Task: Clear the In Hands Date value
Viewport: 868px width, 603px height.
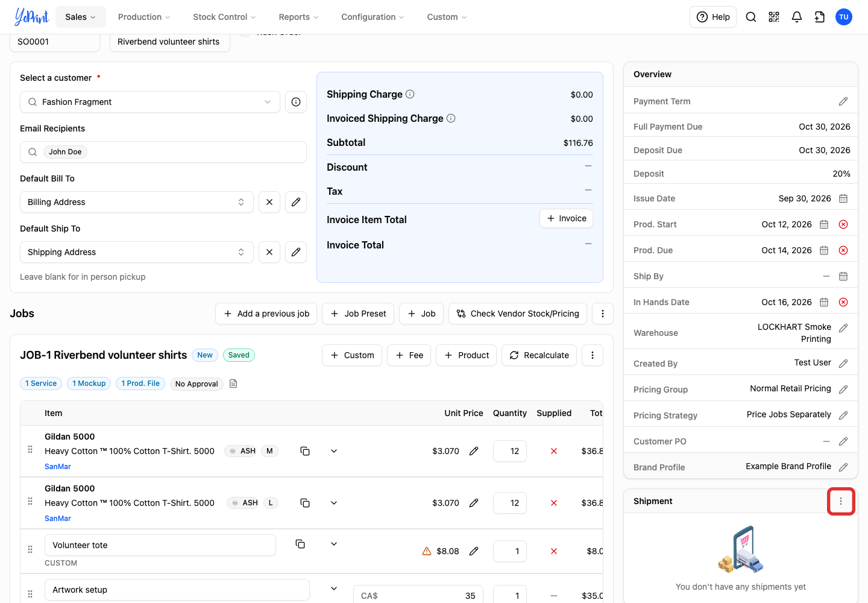Action: point(843,302)
